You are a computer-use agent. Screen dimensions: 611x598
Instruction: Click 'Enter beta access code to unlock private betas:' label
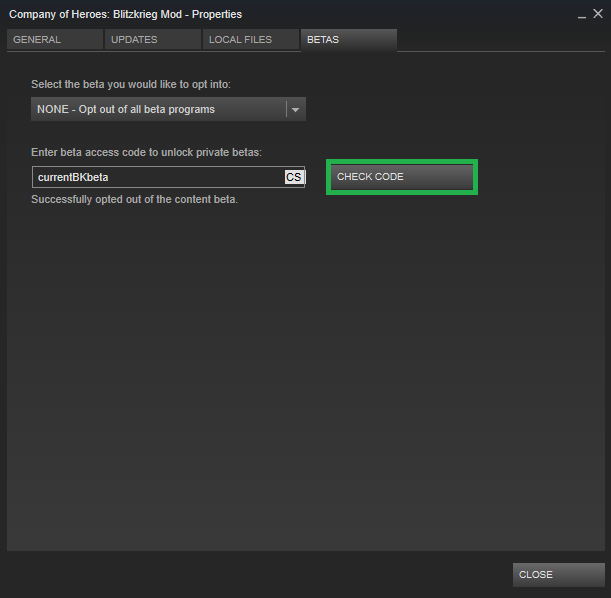coord(147,152)
